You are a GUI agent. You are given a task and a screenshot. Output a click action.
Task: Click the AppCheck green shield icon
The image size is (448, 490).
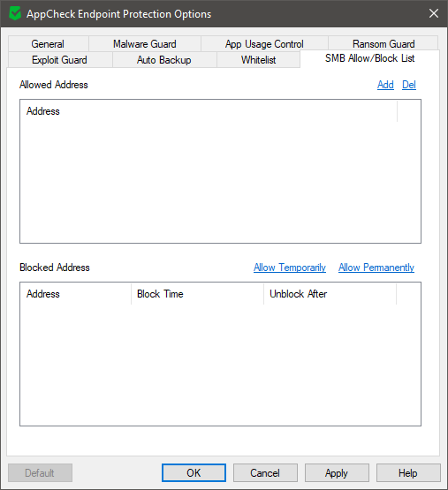[15, 14]
